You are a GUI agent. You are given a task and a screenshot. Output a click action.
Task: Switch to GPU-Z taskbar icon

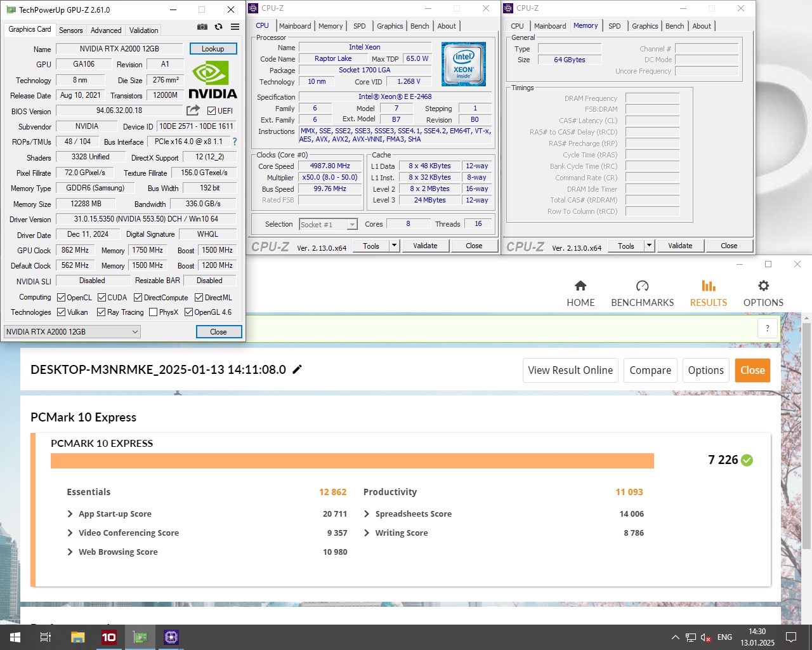[x=140, y=637]
